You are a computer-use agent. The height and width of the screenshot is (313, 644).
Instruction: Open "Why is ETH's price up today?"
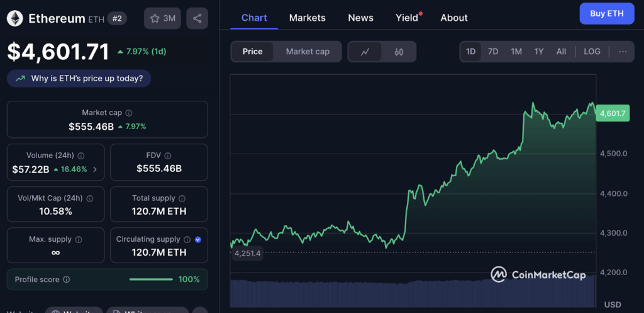click(79, 79)
